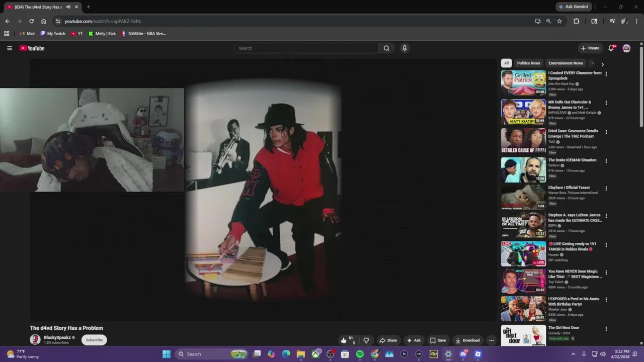This screenshot has height=362, width=644.
Task: Open YouTube notifications bell
Action: pyautogui.click(x=611, y=48)
